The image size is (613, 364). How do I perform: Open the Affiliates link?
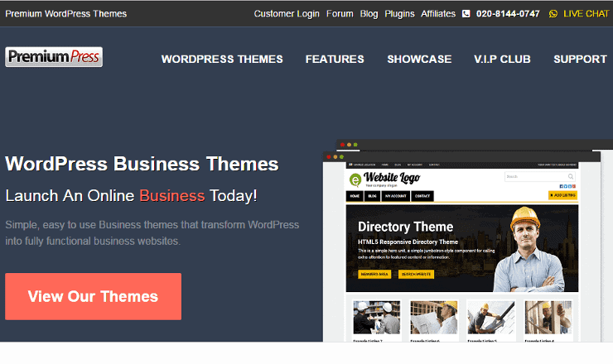pos(438,14)
